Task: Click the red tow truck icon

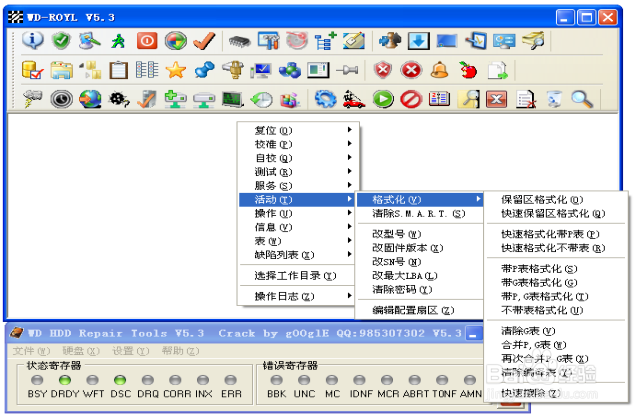Action: [354, 99]
